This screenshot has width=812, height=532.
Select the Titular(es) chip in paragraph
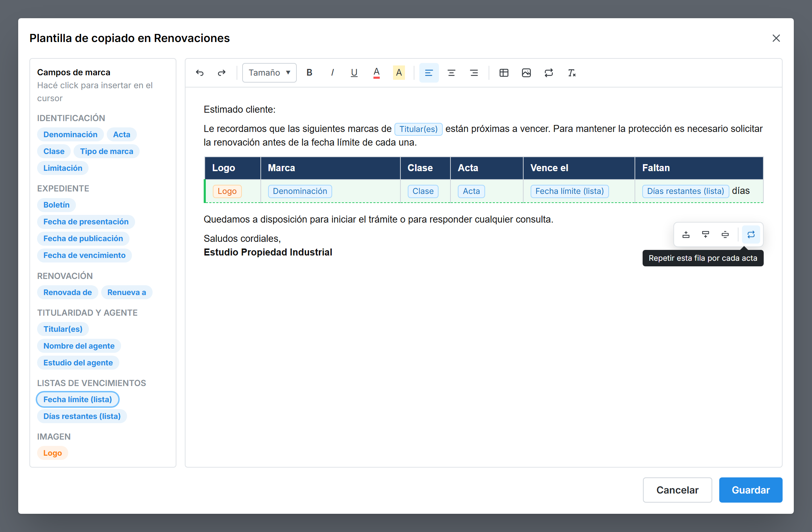pos(419,129)
